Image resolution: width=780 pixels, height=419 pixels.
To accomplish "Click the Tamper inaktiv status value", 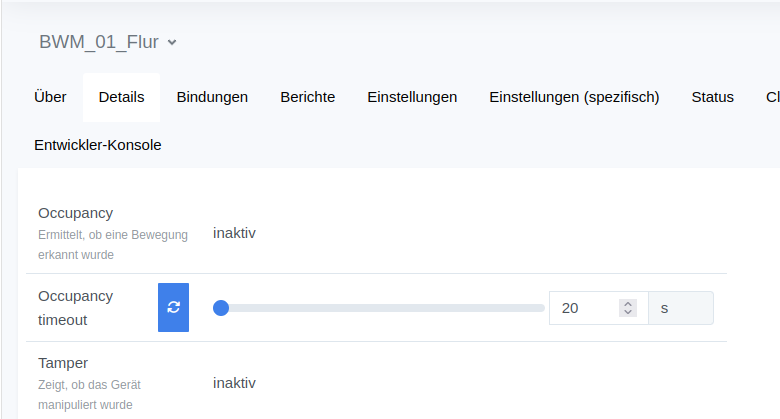I will pyautogui.click(x=234, y=382).
